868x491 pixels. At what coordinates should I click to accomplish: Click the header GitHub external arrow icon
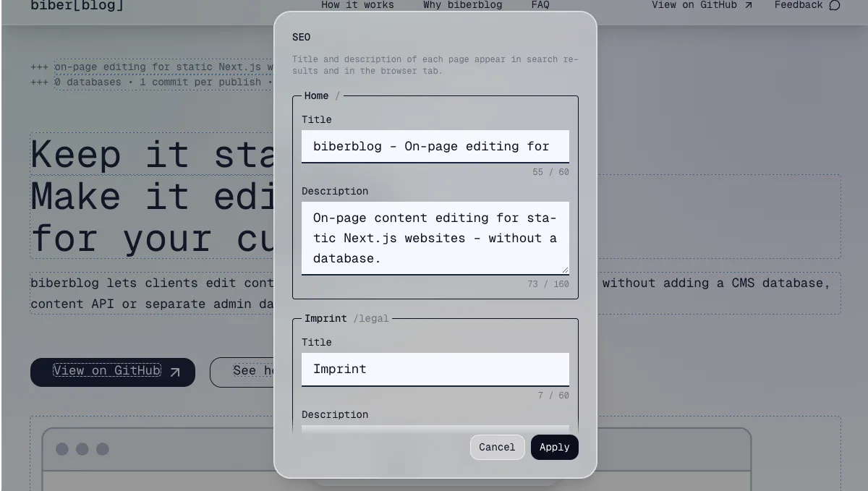[x=748, y=5]
